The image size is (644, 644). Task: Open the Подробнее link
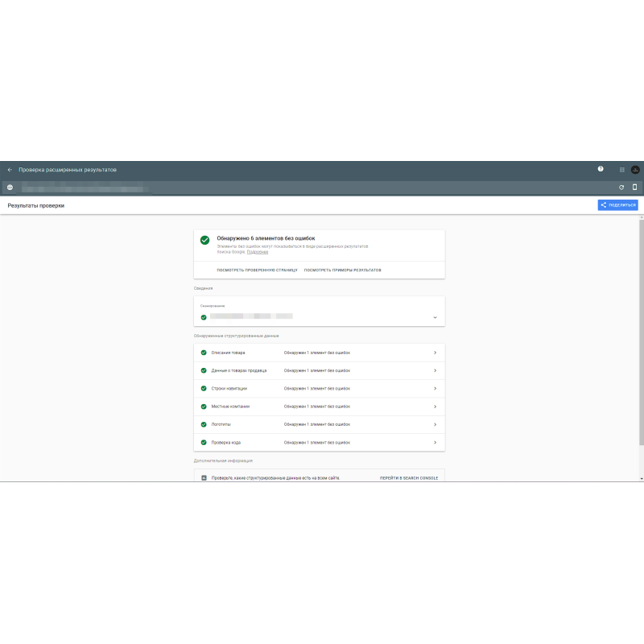[258, 252]
